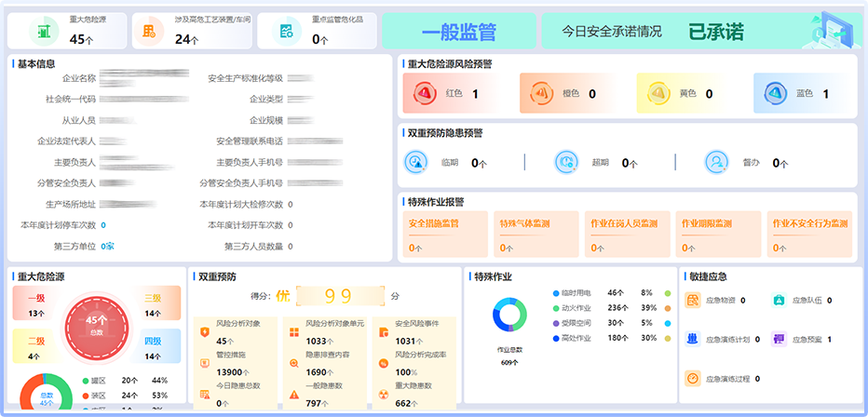Click the orange 涉及高危工艺装置/车间 building icon
This screenshot has height=417, width=868.
(x=148, y=31)
